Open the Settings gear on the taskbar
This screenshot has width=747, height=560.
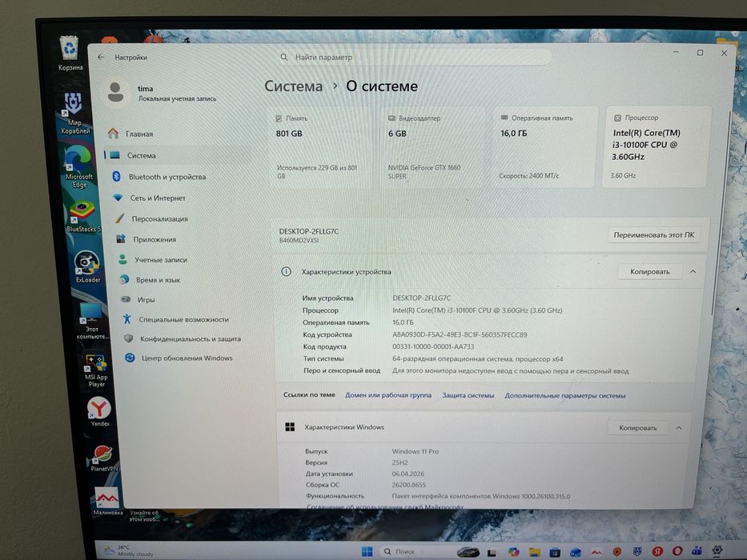(717, 550)
